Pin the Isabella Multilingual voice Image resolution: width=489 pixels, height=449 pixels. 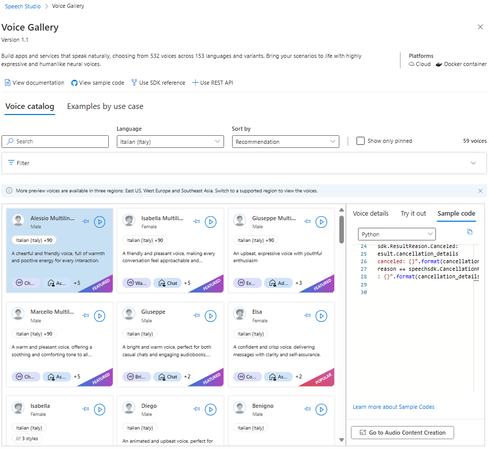coord(197,221)
